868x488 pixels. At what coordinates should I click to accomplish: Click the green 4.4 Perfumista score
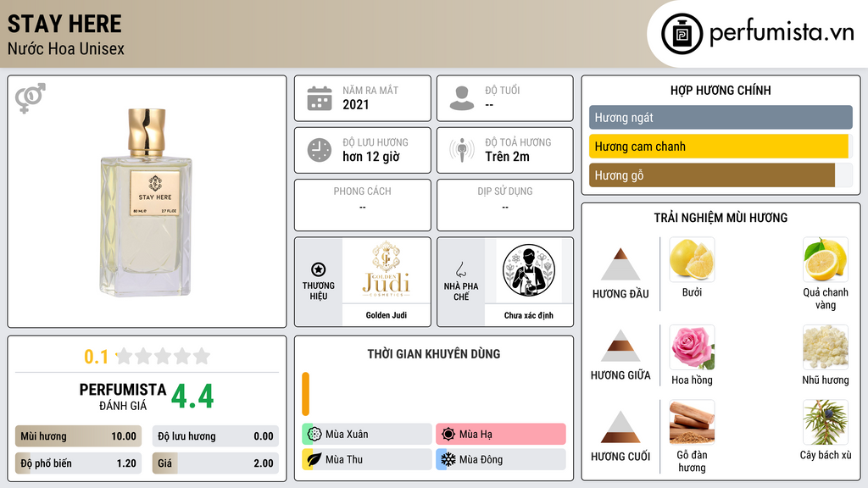192,396
